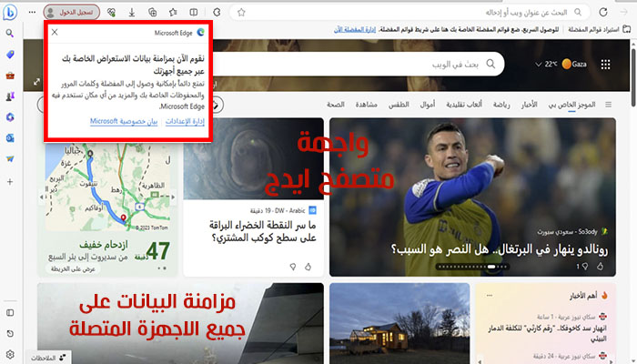
Task: Open the Ronaldo headline story card
Action: click(x=499, y=249)
